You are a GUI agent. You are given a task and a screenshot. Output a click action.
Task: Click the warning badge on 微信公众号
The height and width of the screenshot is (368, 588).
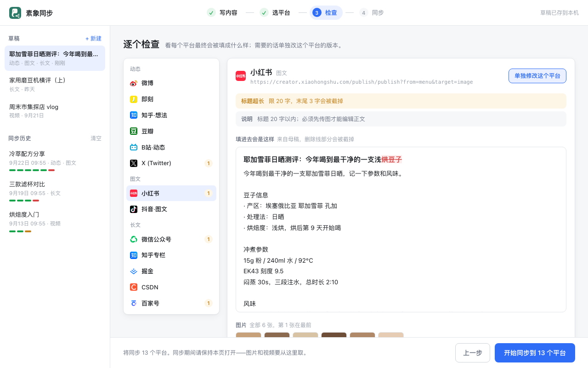[208, 239]
